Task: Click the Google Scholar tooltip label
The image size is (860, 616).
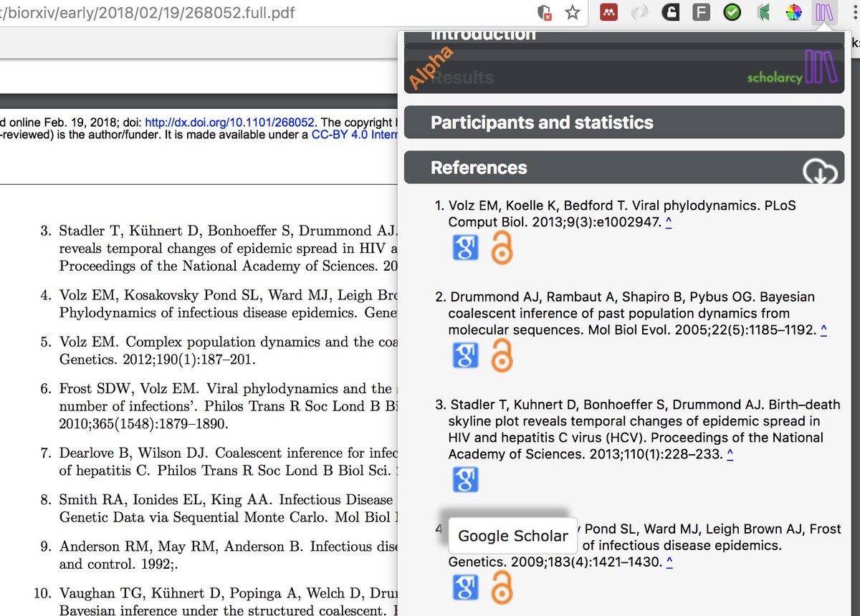Action: (512, 536)
